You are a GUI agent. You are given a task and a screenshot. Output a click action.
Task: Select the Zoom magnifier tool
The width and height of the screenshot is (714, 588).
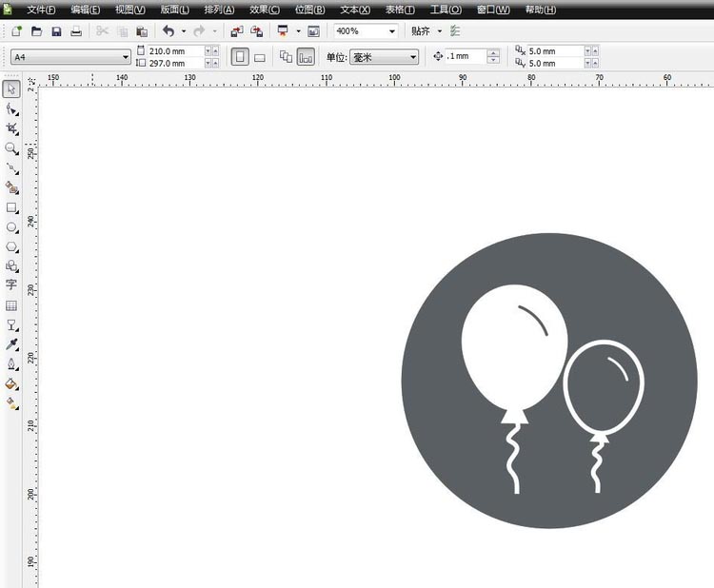11,148
